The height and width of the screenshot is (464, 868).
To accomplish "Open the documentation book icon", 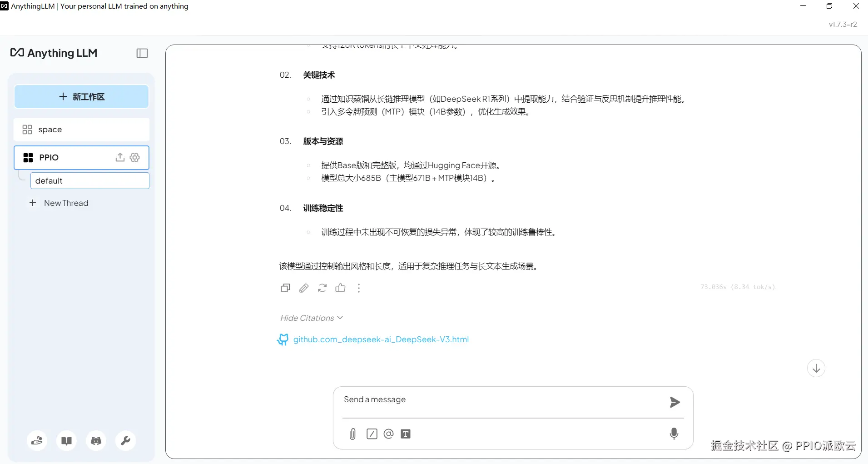I will pyautogui.click(x=67, y=440).
